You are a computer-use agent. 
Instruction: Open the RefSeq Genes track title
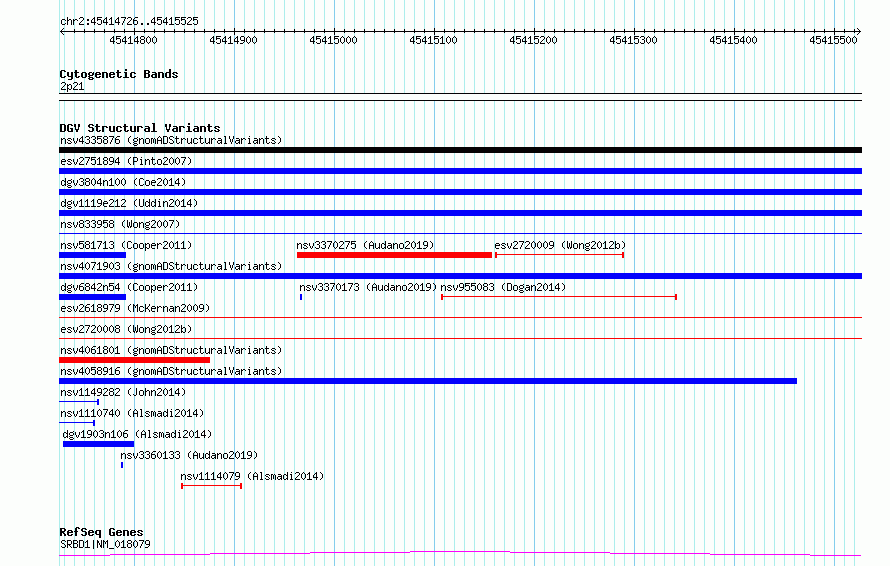[101, 532]
